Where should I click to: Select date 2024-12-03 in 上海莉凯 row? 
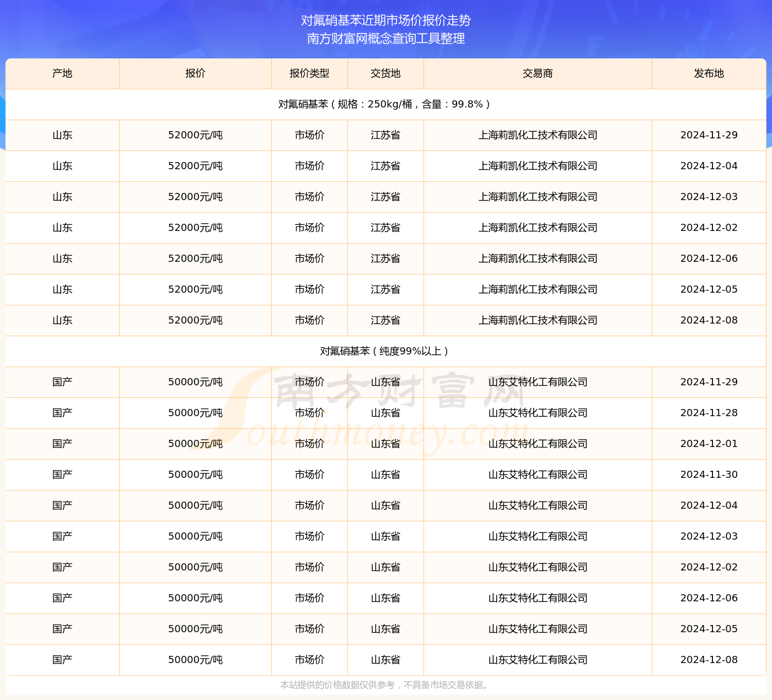[709, 197]
